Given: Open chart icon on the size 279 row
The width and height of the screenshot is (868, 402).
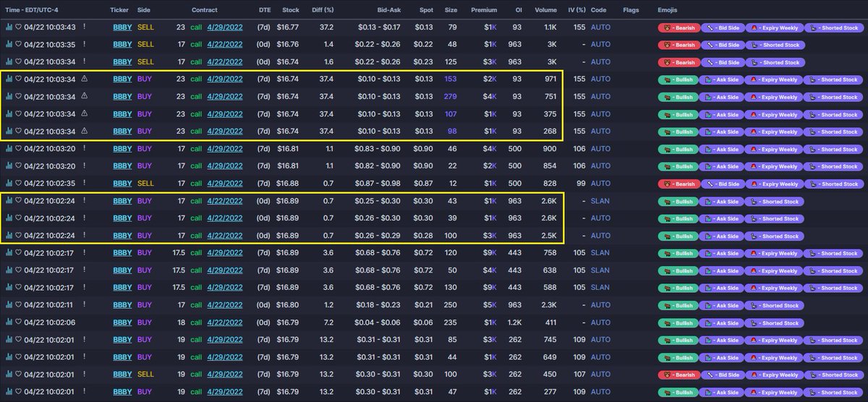Looking at the screenshot, I should click(9, 97).
